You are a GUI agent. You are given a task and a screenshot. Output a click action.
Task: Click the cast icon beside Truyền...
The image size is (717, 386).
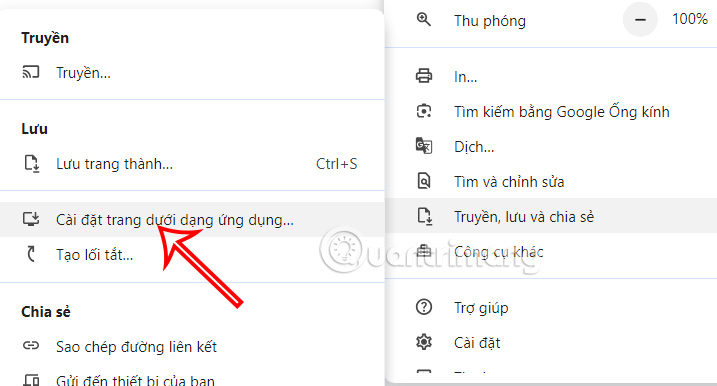pyautogui.click(x=31, y=72)
